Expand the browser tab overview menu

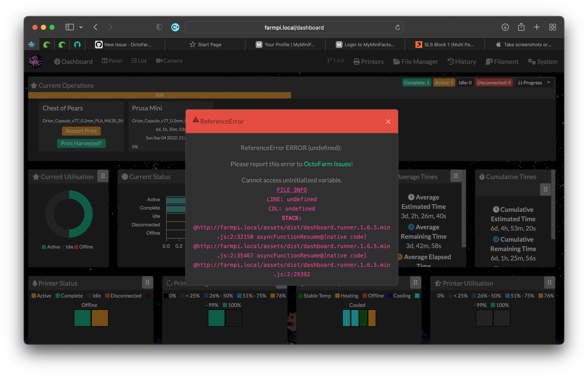[552, 27]
